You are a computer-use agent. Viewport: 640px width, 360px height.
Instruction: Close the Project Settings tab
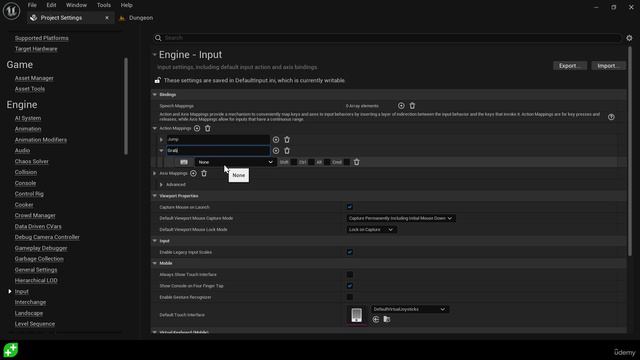[107, 18]
